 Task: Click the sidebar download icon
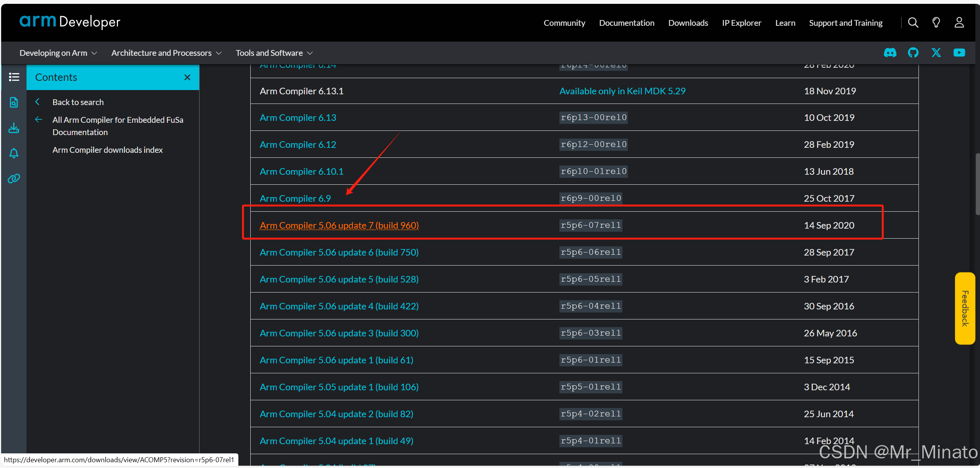click(14, 128)
